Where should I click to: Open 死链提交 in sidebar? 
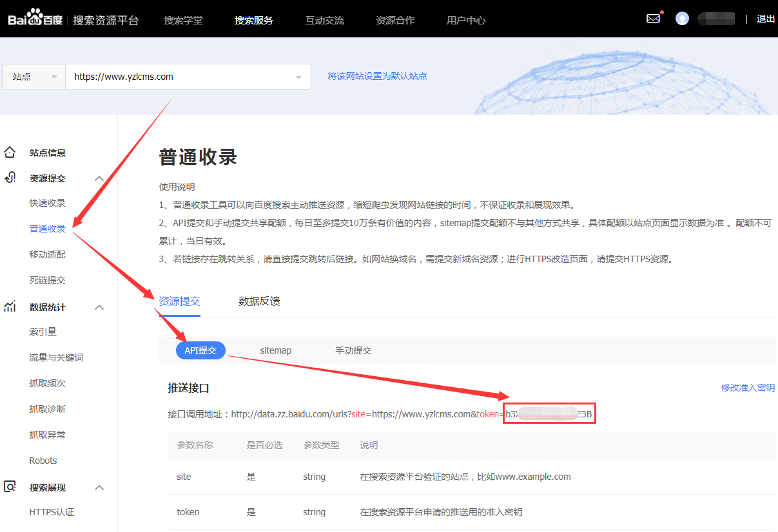[x=48, y=280]
